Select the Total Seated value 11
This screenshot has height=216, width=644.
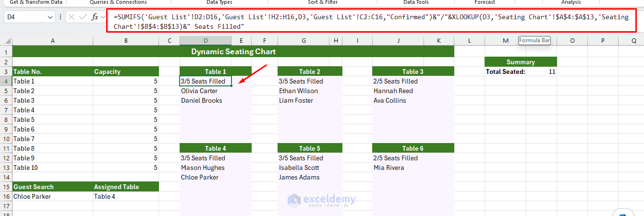541,72
